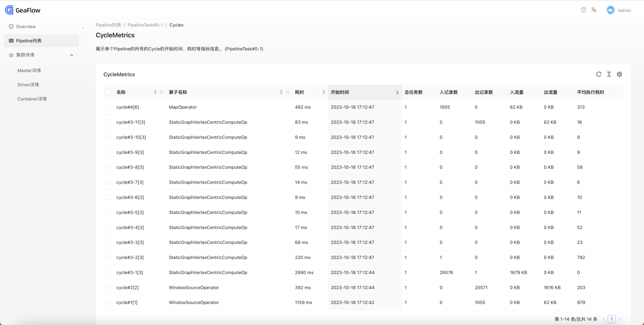Toggle the select-all checkbox in table header
Screen dimensions: 644x325
pyautogui.click(x=109, y=92)
